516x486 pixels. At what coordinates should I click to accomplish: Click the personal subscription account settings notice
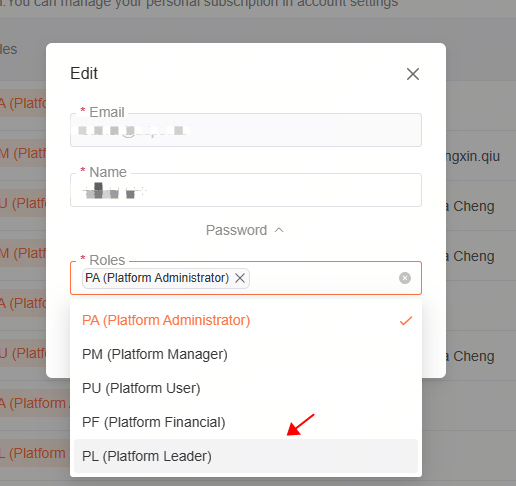pyautogui.click(x=200, y=3)
